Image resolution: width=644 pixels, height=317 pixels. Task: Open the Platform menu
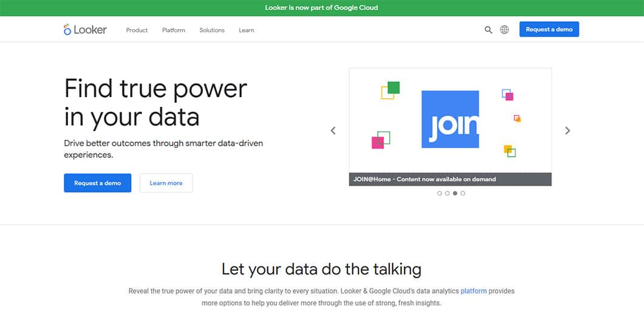point(173,30)
